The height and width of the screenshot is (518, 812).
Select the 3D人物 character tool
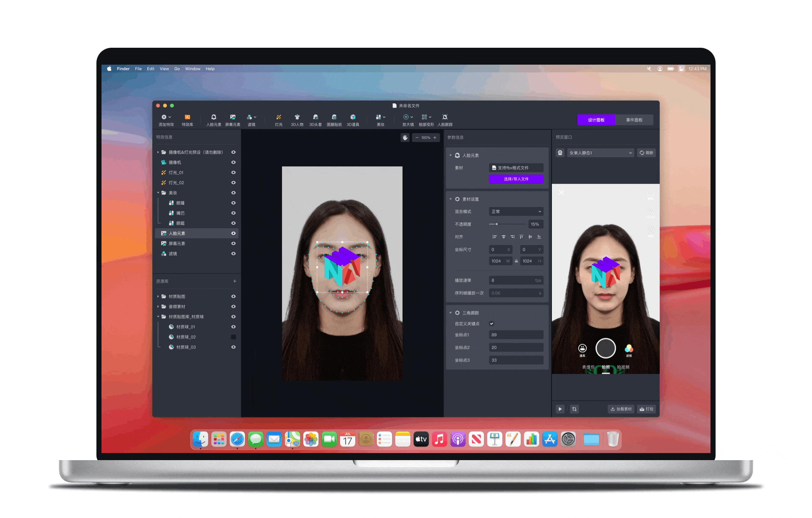pyautogui.click(x=297, y=118)
